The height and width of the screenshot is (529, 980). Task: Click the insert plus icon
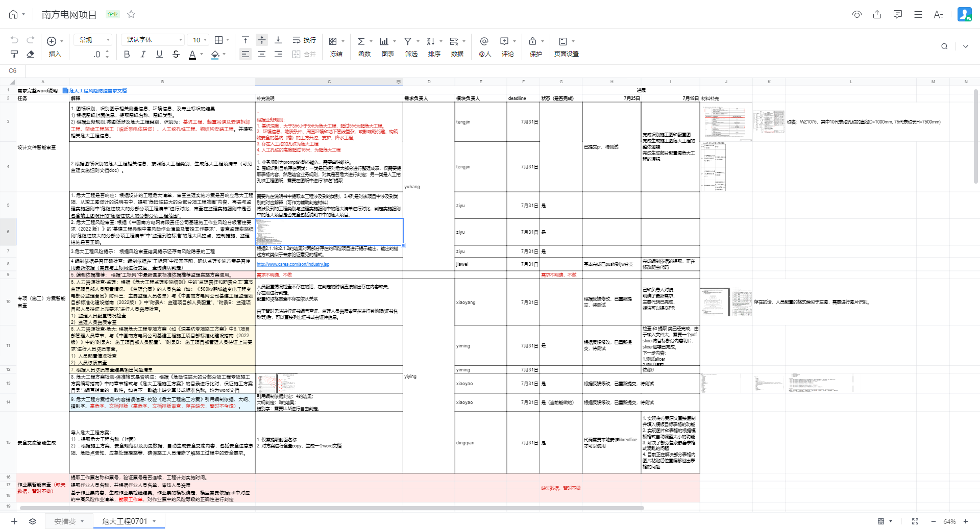coord(52,41)
